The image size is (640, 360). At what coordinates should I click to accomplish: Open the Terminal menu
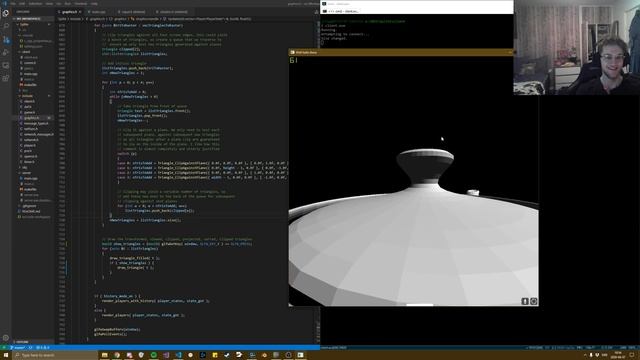click(x=81, y=3)
